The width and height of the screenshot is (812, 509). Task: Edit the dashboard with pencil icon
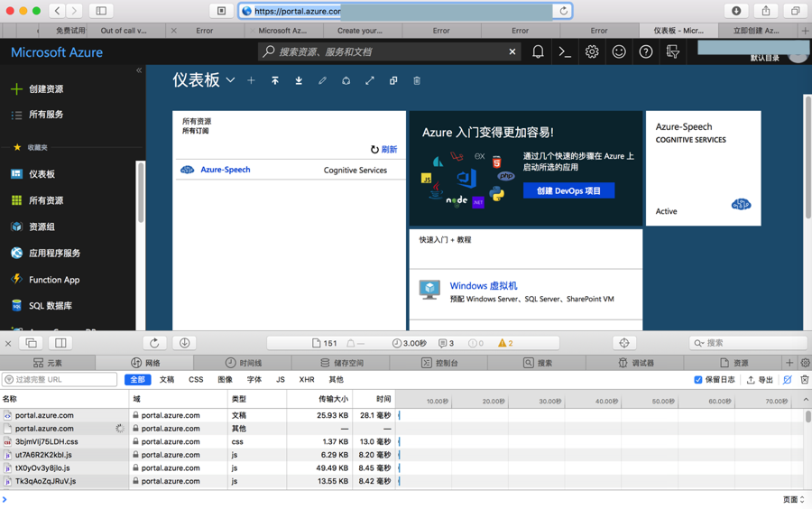pyautogui.click(x=322, y=80)
